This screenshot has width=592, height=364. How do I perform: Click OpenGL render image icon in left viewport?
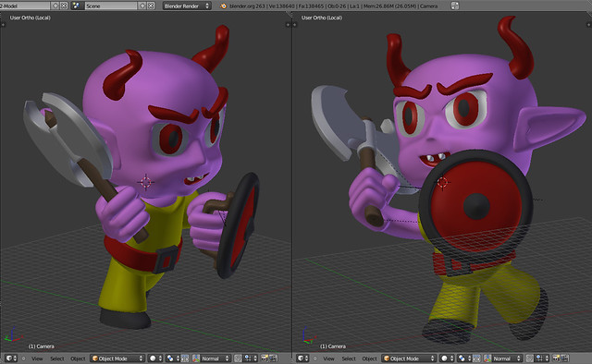(x=265, y=358)
